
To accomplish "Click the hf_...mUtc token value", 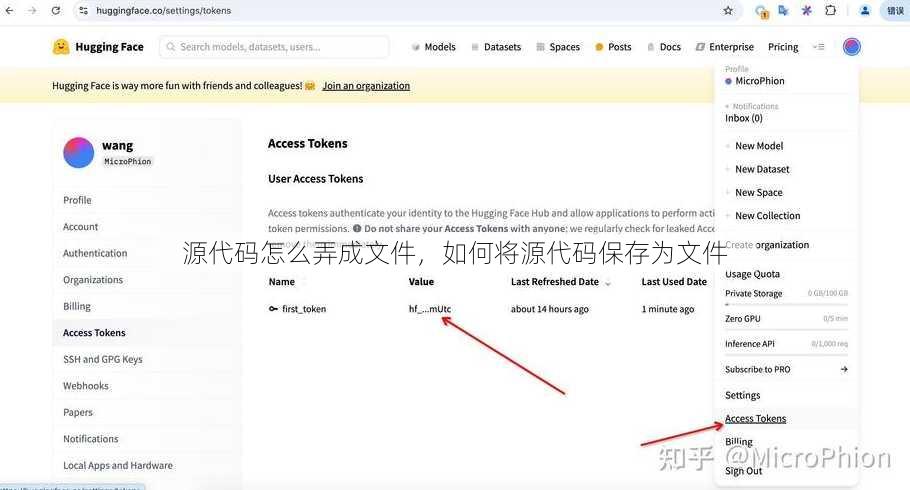I will [x=430, y=309].
